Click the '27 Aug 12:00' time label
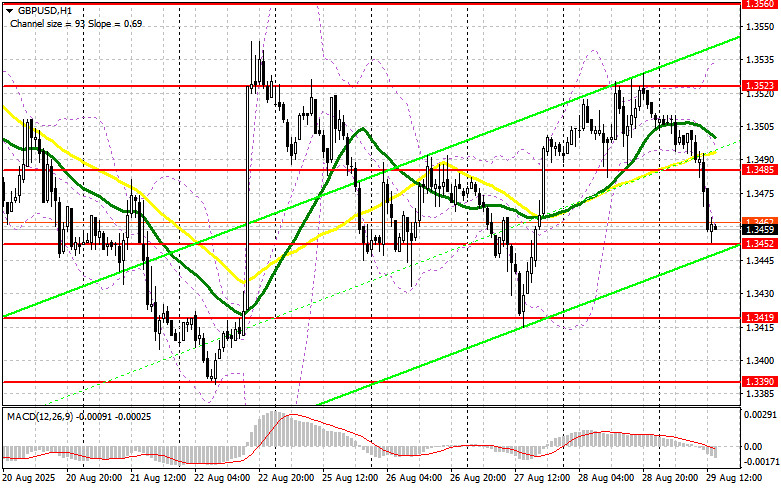Viewport: 781px width, 489px height. (542, 478)
